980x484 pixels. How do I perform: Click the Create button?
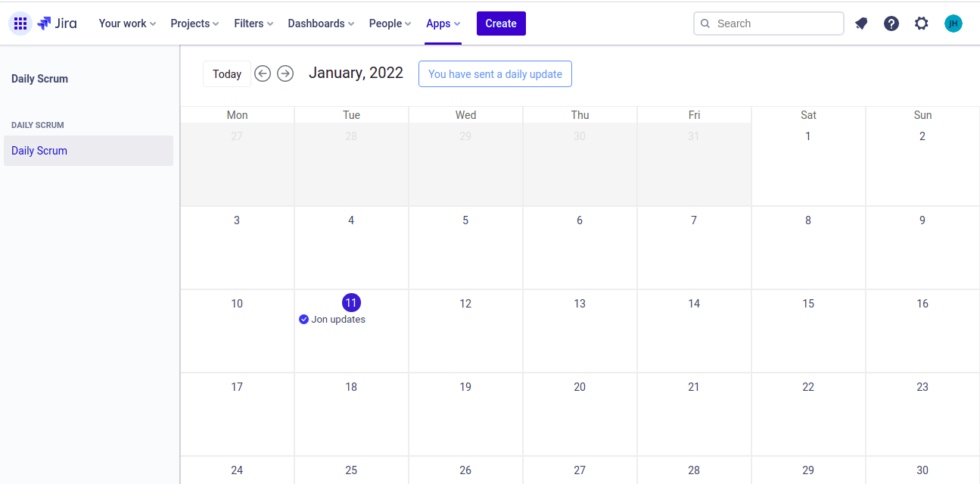pos(501,23)
